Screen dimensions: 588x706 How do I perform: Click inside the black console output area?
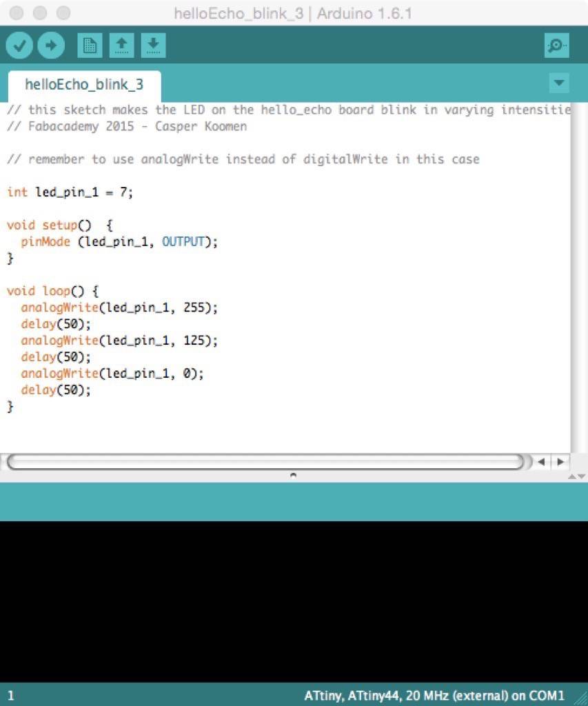294,601
